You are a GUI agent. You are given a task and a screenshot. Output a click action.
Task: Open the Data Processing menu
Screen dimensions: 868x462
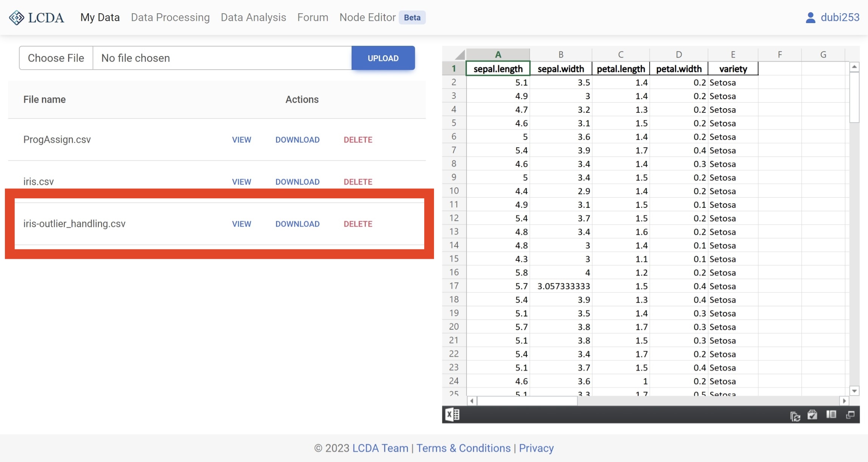coord(170,17)
